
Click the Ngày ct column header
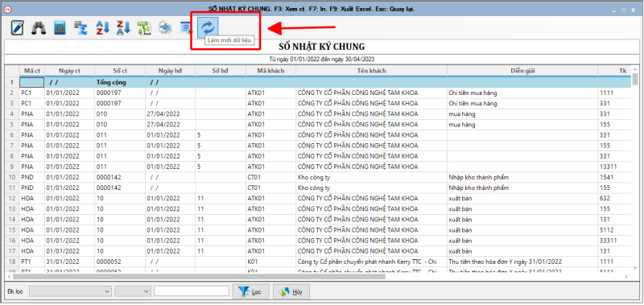pyautogui.click(x=69, y=71)
